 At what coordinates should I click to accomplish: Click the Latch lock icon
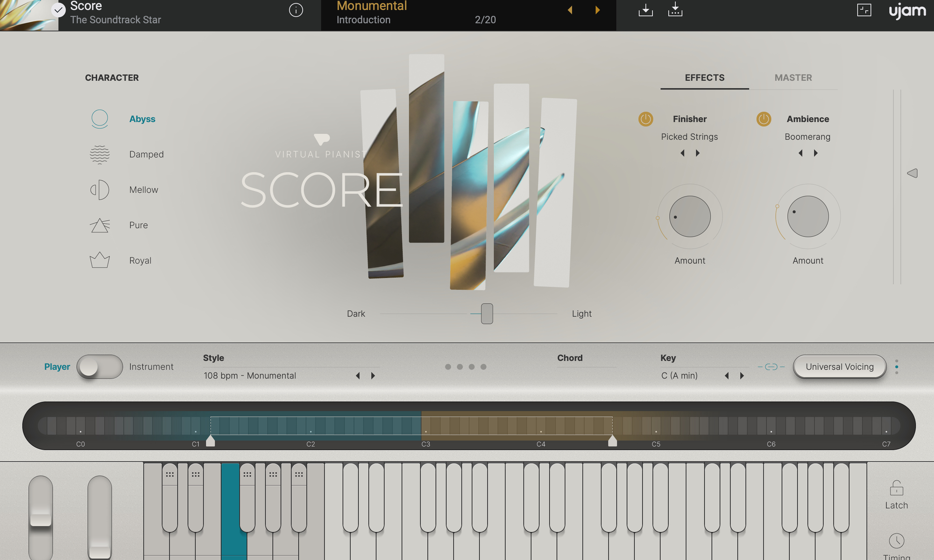coord(896,488)
